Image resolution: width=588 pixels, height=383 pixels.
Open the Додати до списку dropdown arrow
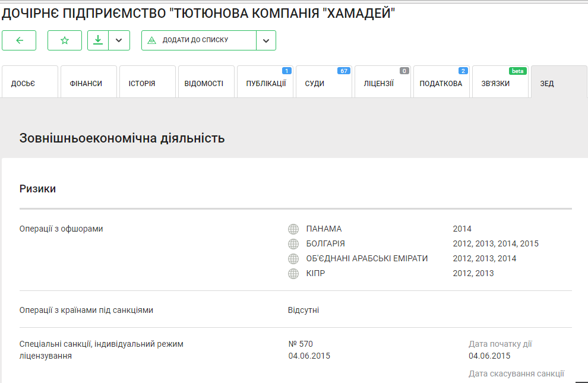(x=266, y=40)
